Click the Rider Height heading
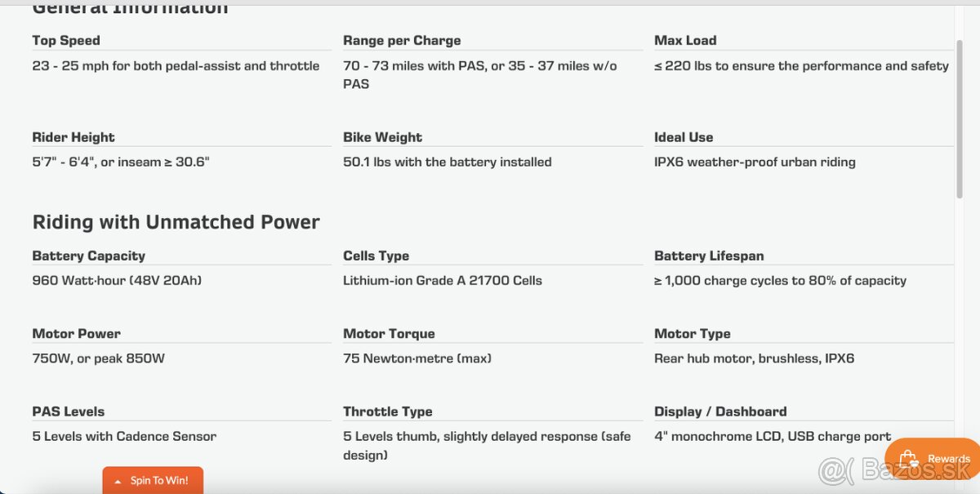 (73, 137)
